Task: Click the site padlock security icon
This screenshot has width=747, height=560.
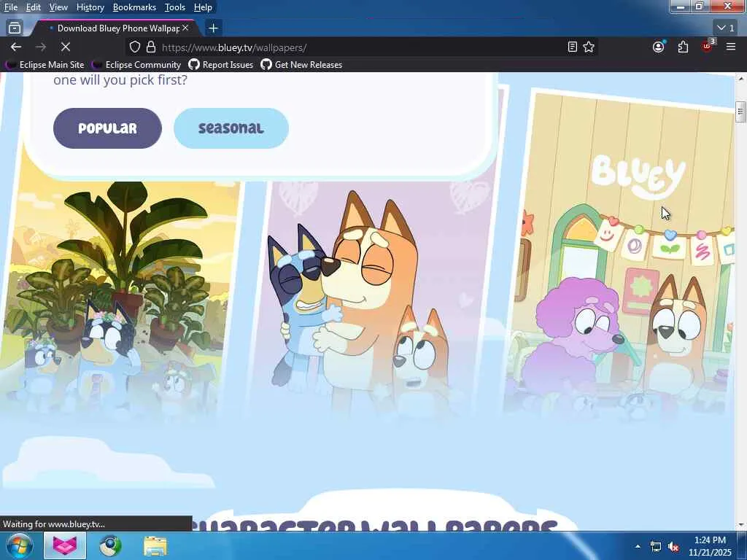Action: (151, 47)
